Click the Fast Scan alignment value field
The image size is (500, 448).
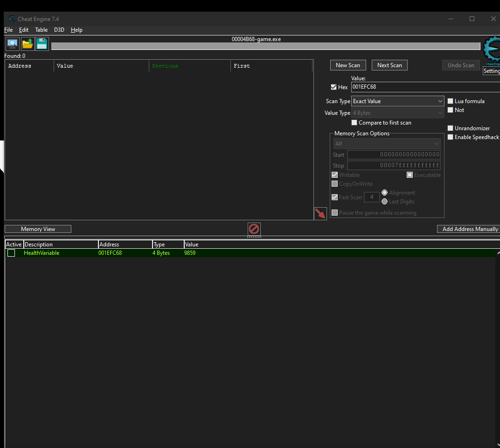(372, 197)
